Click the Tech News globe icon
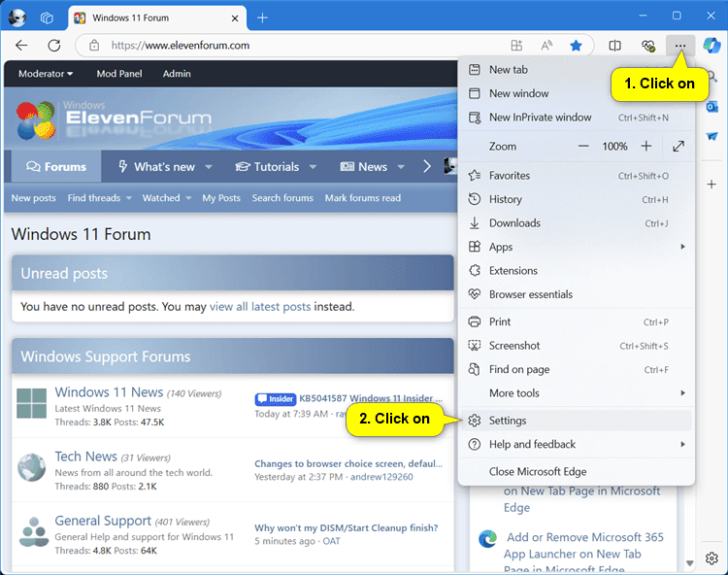 coord(32,467)
